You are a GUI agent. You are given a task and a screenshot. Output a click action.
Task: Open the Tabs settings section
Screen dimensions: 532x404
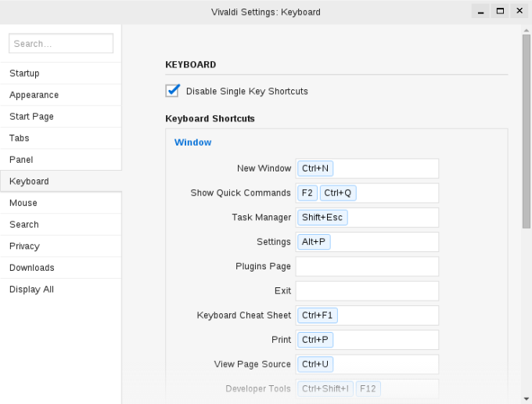[x=61, y=138]
